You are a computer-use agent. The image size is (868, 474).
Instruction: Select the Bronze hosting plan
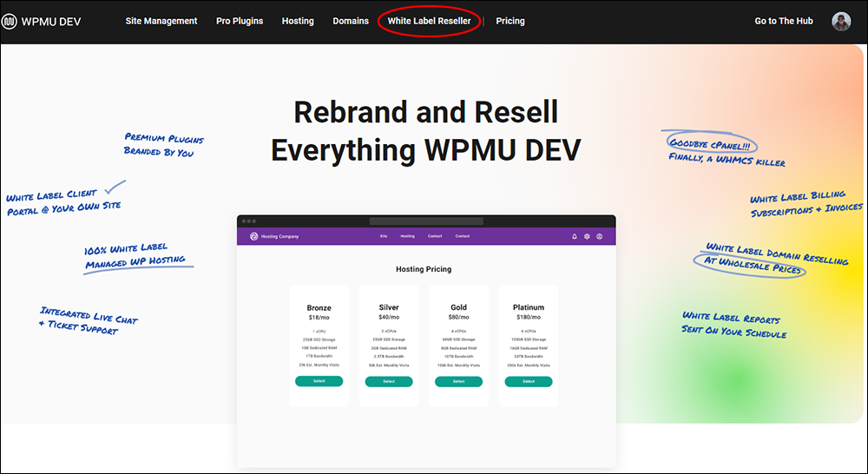(319, 381)
